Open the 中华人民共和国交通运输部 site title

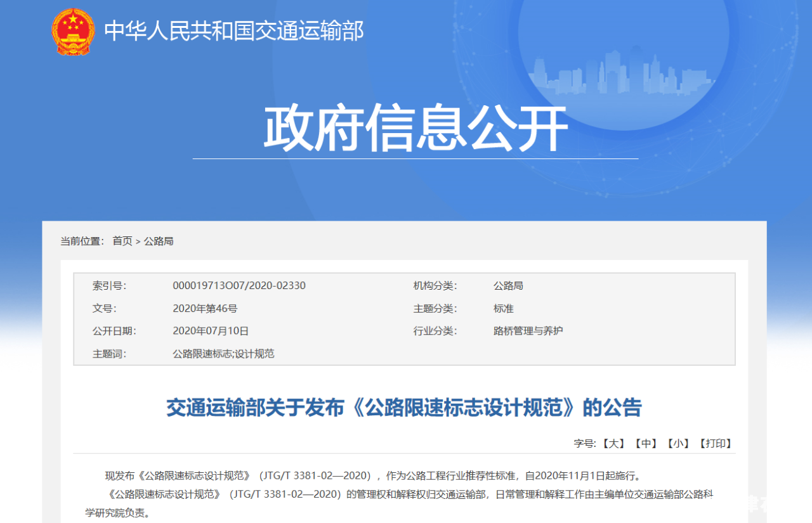tap(234, 31)
